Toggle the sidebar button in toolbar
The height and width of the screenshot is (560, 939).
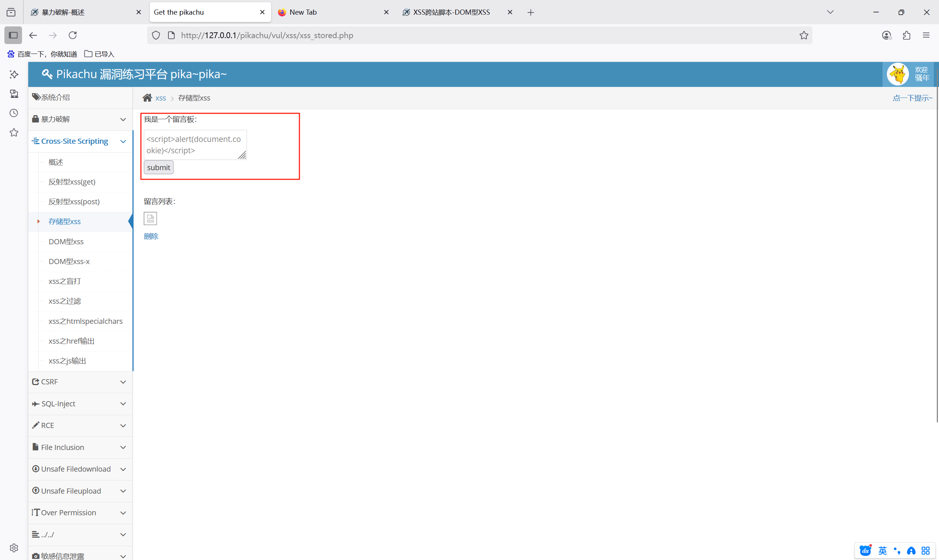(13, 35)
